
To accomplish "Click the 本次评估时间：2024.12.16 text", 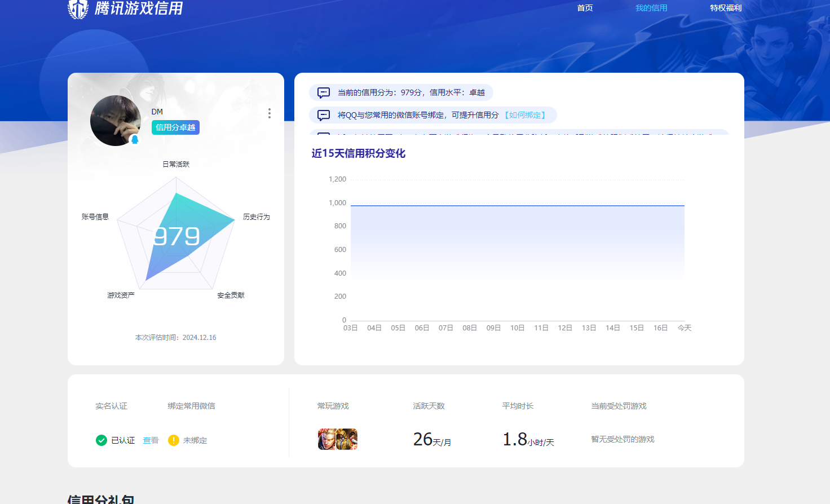I will click(176, 338).
